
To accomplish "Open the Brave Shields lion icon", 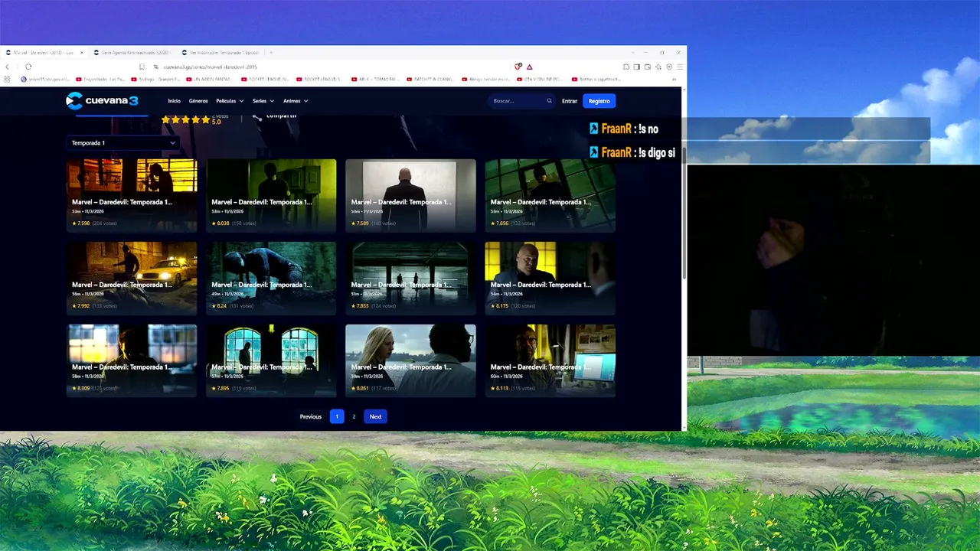I will (x=518, y=67).
